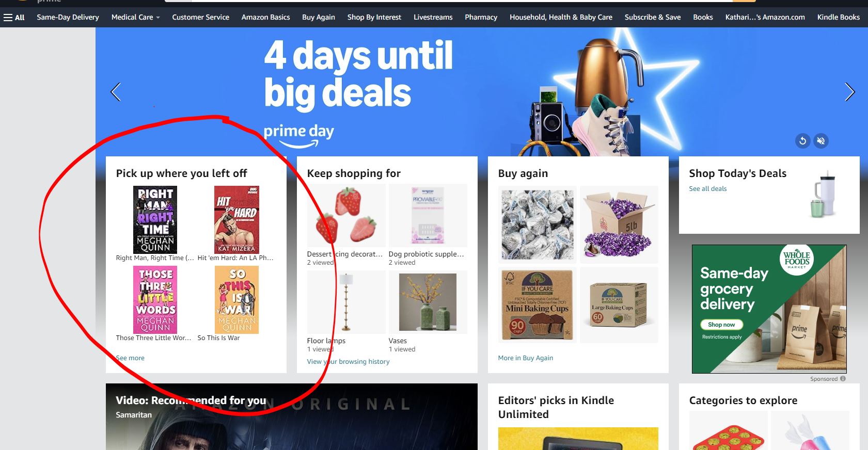The height and width of the screenshot is (450, 868).
Task: Open the All hamburger menu
Action: [14, 17]
